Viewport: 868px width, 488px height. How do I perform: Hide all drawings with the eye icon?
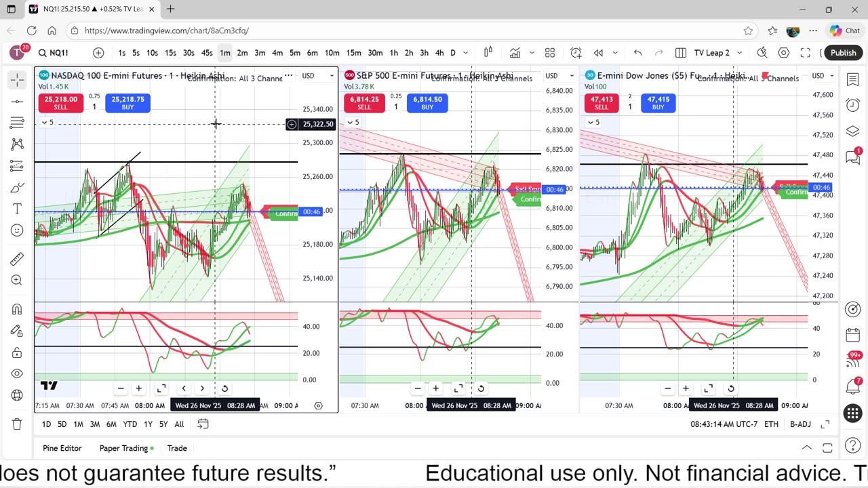tap(17, 373)
